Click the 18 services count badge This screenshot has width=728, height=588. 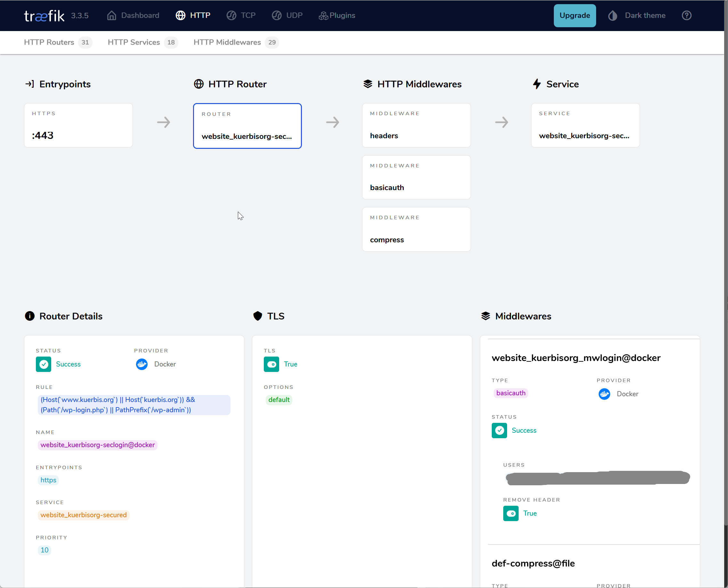pos(171,42)
